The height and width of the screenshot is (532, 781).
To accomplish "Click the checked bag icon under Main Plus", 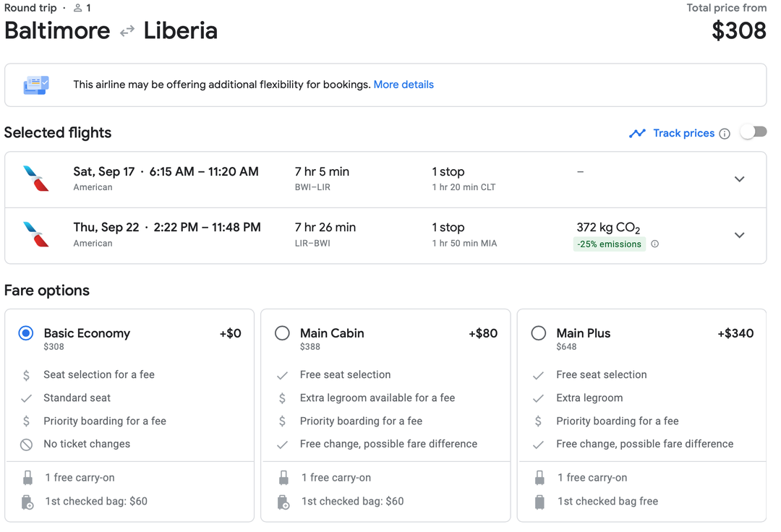I will (539, 501).
